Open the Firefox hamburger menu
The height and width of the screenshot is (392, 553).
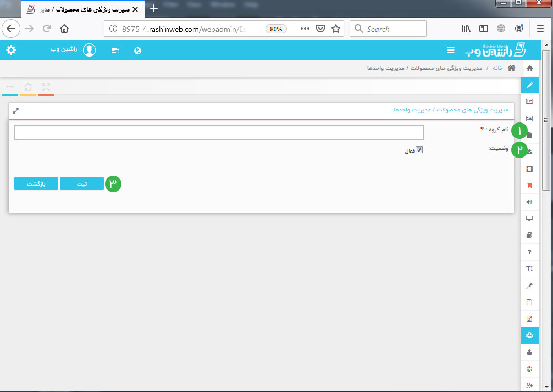pos(540,29)
